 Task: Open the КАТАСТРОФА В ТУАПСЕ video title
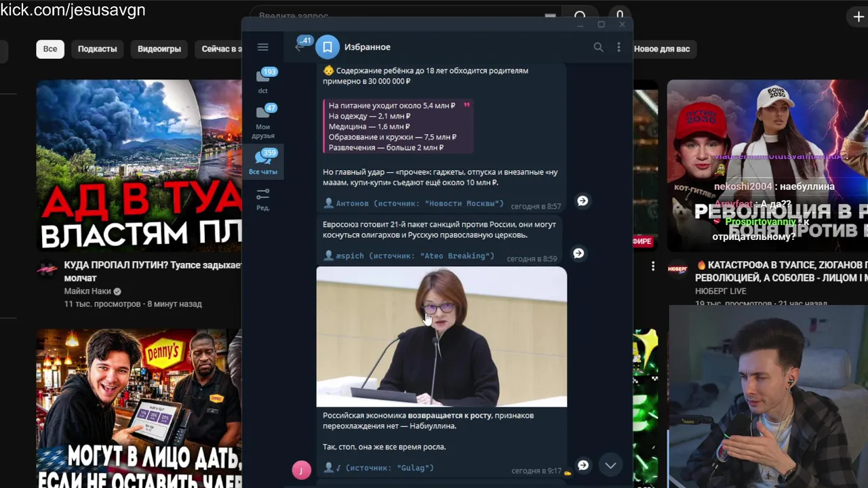click(x=781, y=271)
